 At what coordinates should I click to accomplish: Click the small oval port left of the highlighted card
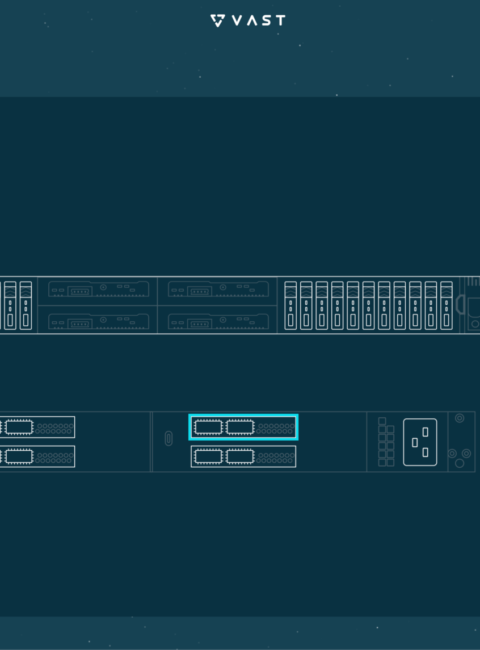coord(168,439)
